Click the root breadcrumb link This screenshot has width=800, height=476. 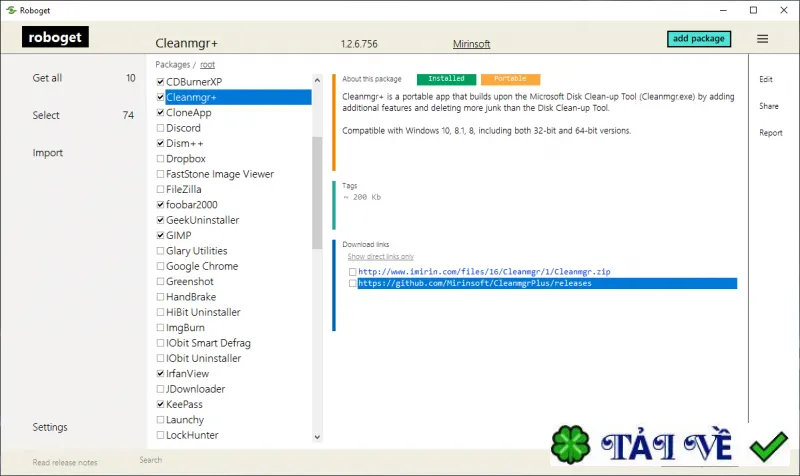pos(207,65)
